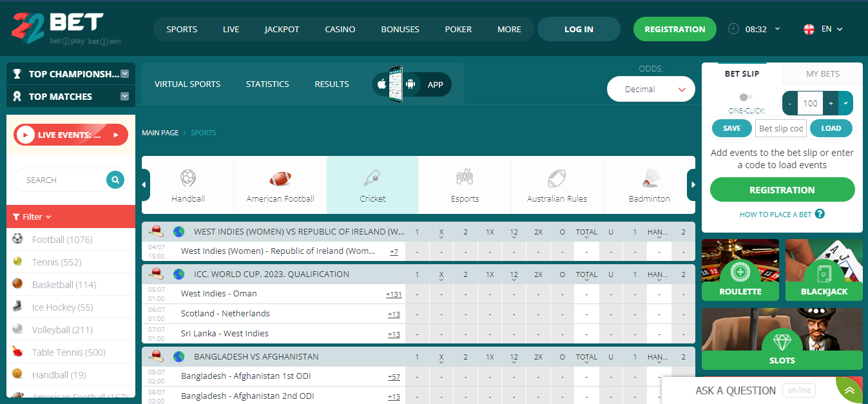Open the bet amount options dropdown arrow
Image resolution: width=868 pixels, height=404 pixels.
[845, 103]
